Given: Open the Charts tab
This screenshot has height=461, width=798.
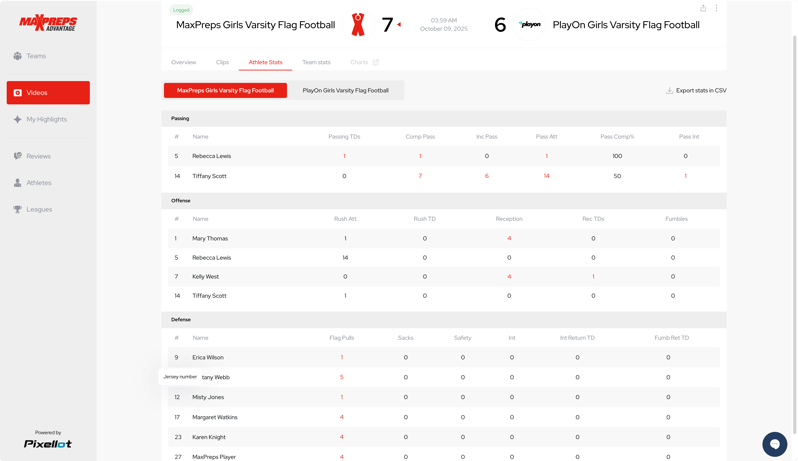Looking at the screenshot, I should pos(359,62).
